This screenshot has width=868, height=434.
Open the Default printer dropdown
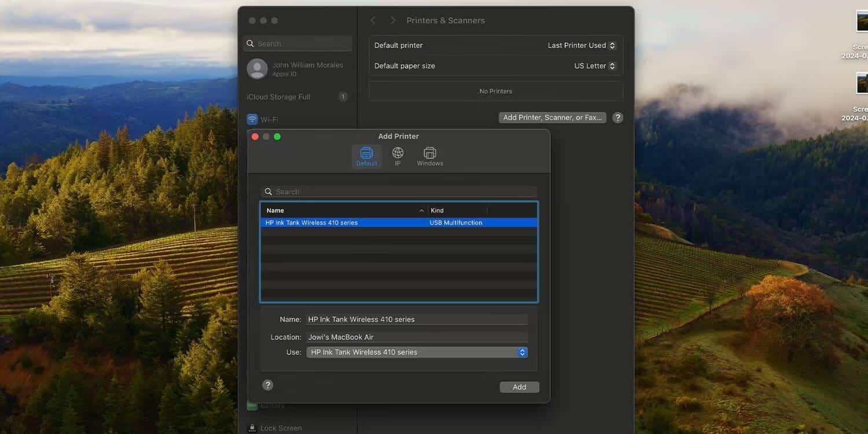point(582,45)
